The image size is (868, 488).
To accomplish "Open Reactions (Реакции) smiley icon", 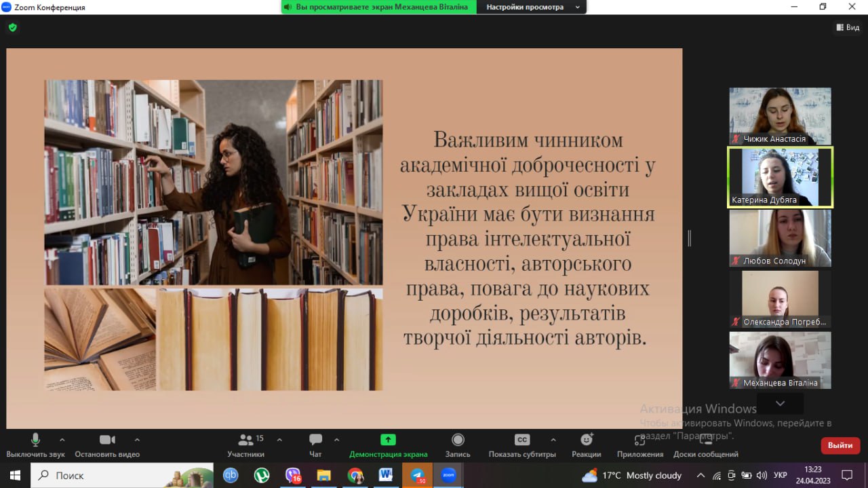I will [x=587, y=440].
